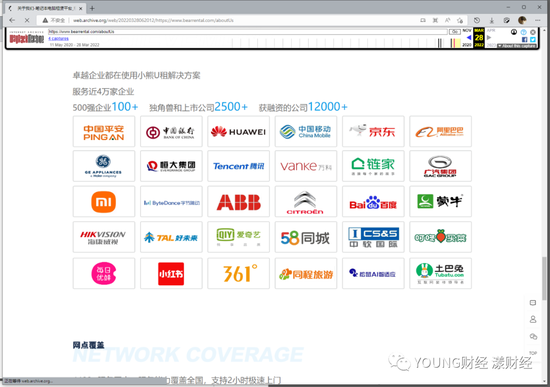
Task: Expand About this capture
Action: [517, 46]
